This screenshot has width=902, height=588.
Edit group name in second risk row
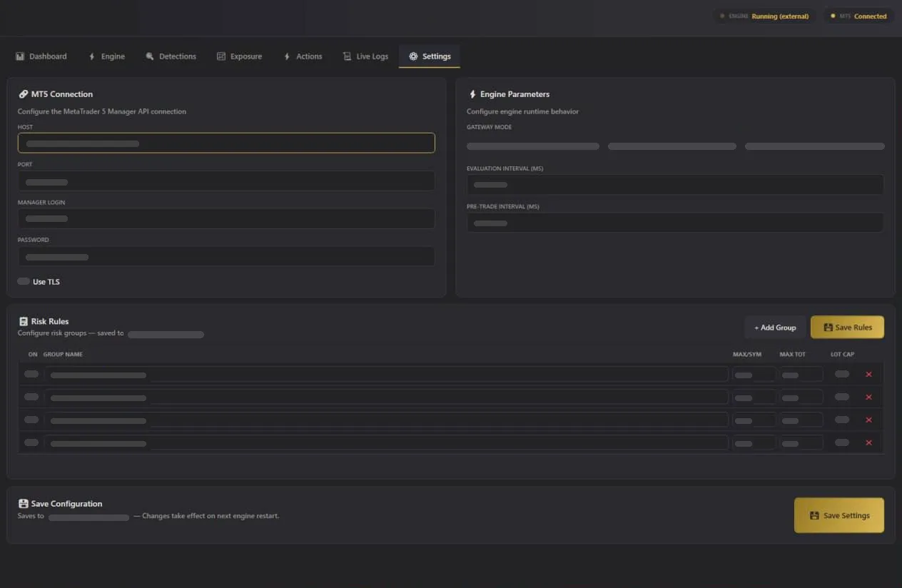386,397
